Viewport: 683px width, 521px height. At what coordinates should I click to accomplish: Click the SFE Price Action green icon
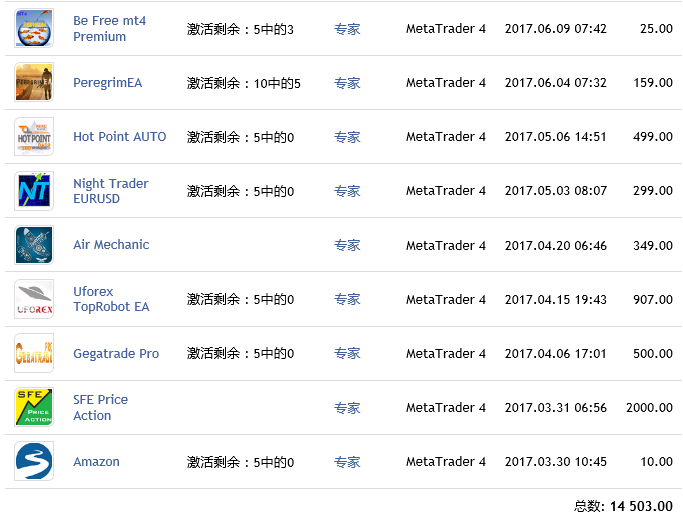(x=34, y=407)
